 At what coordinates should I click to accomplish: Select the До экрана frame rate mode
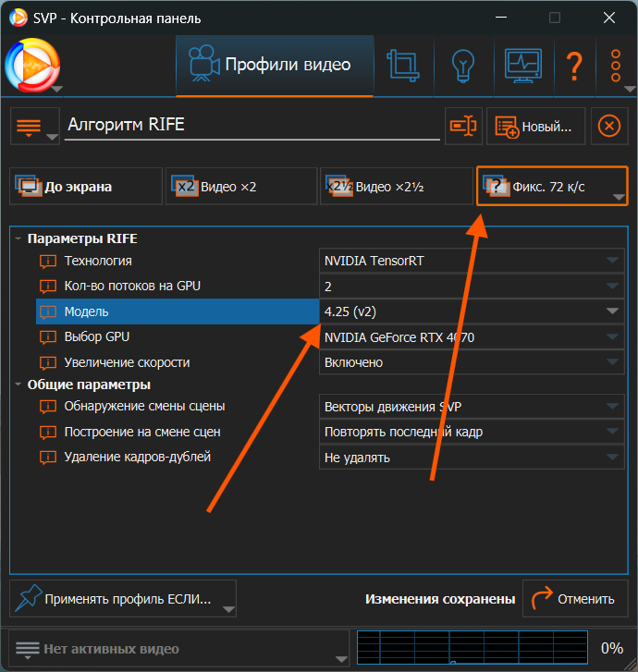86,187
